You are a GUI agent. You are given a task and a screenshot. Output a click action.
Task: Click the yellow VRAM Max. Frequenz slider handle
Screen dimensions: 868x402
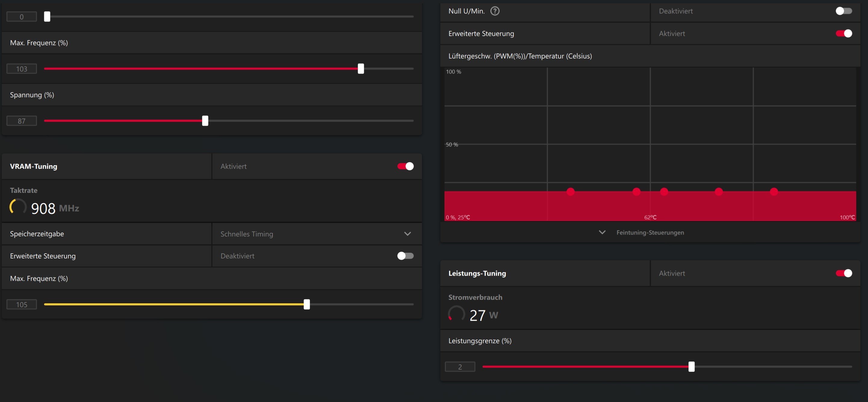pyautogui.click(x=307, y=304)
